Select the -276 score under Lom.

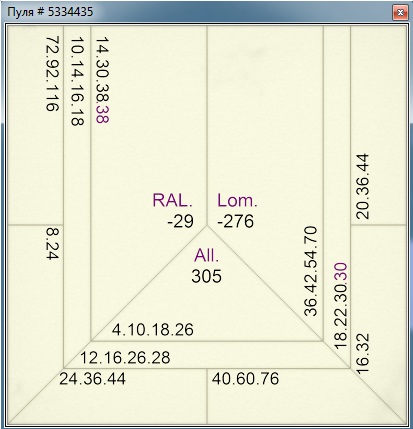235,221
